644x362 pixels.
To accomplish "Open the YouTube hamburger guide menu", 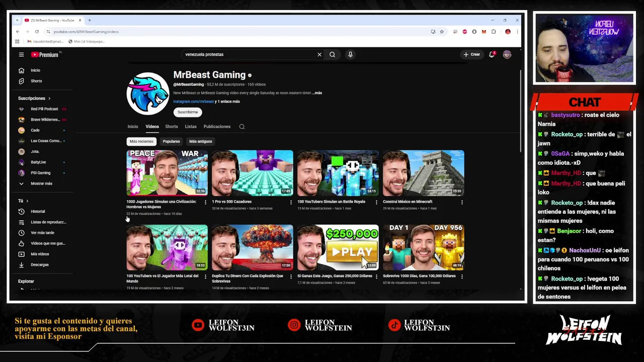I will (x=21, y=54).
